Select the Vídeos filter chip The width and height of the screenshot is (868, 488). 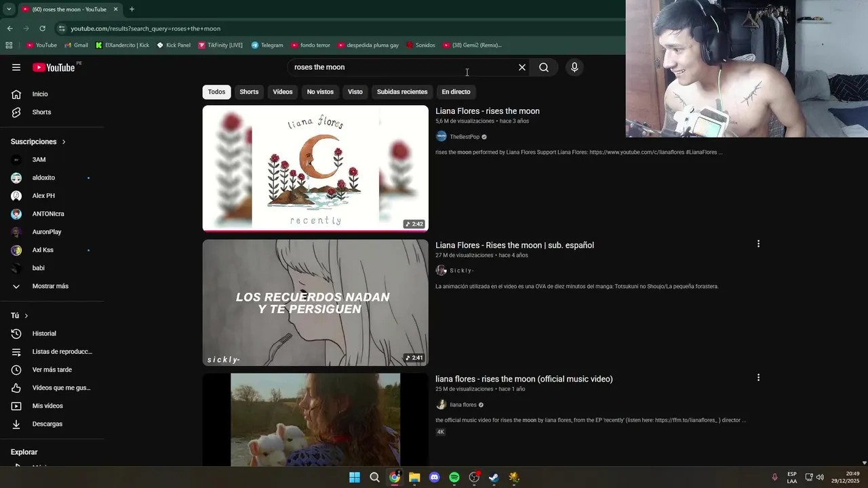283,91
